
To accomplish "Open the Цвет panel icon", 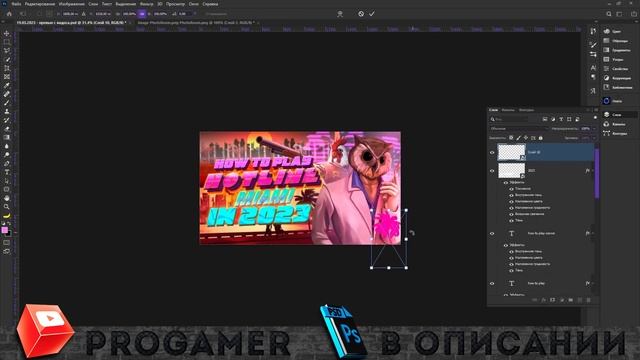I will (x=607, y=31).
